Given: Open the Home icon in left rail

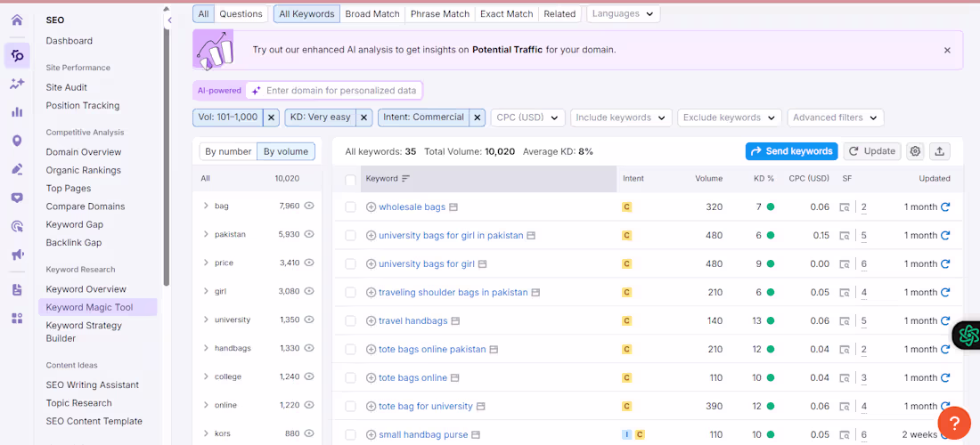Looking at the screenshot, I should pyautogui.click(x=17, y=20).
